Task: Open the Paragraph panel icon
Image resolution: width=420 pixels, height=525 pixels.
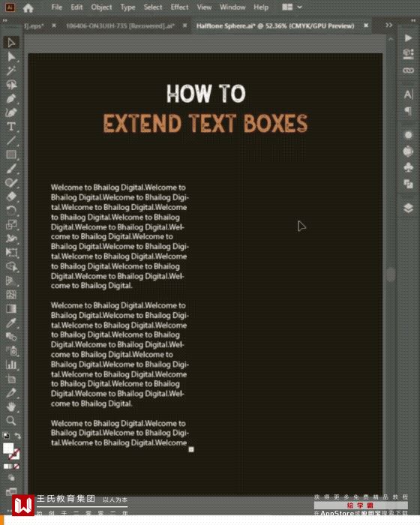Action: tap(408, 111)
